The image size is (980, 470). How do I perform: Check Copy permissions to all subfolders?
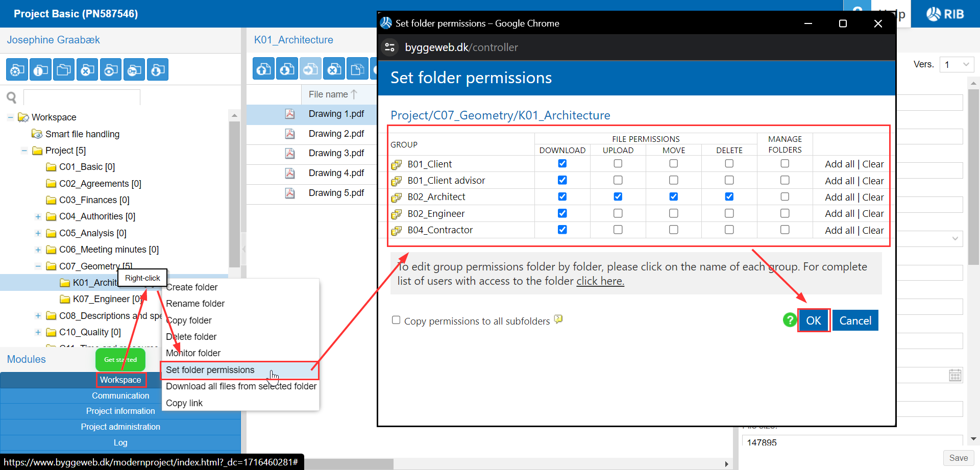[x=396, y=320]
